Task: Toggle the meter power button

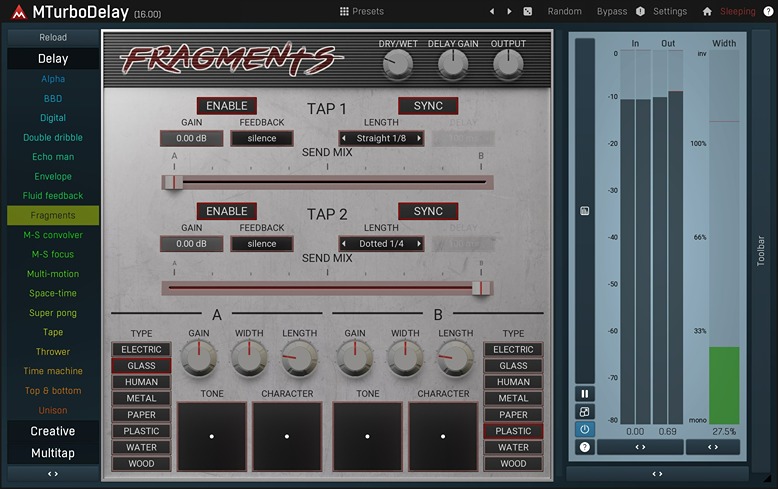Action: [584, 429]
